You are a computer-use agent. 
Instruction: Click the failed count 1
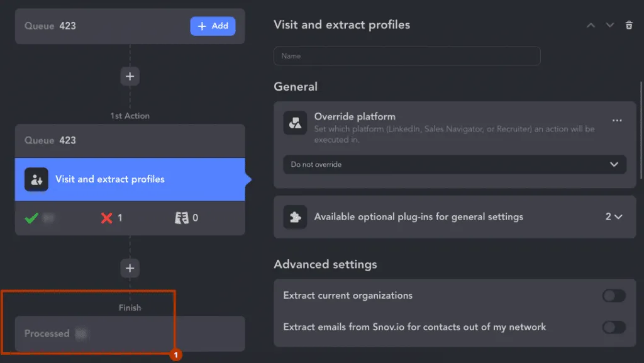pyautogui.click(x=120, y=218)
